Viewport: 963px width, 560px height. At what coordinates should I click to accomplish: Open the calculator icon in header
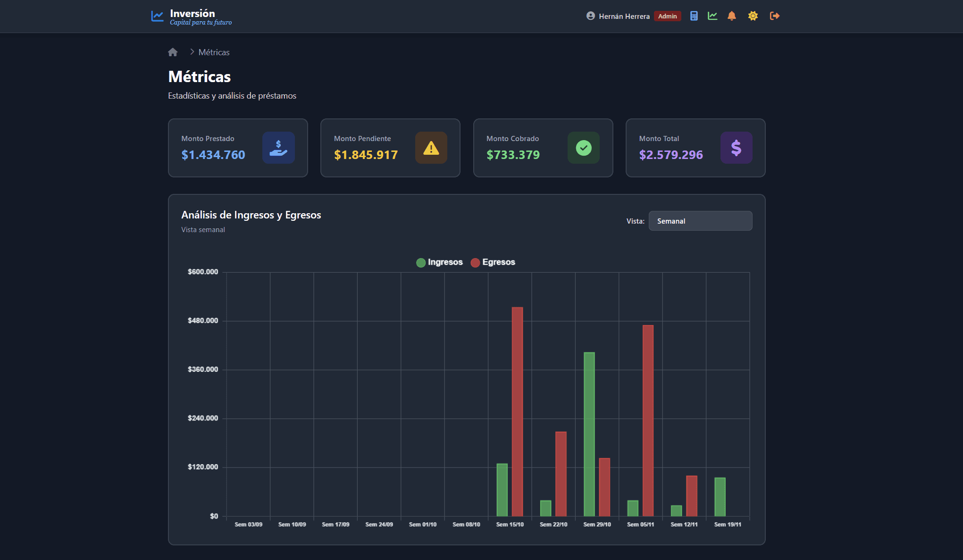694,16
